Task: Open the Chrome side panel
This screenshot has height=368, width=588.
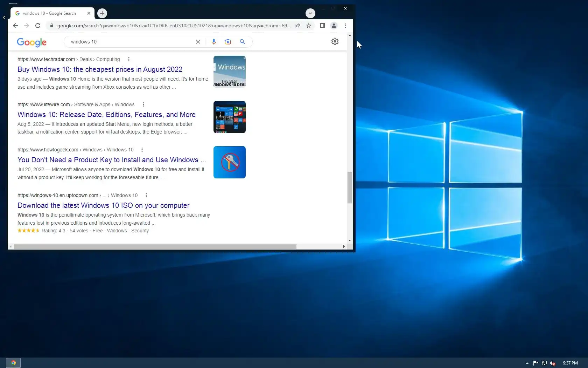Action: click(x=323, y=26)
